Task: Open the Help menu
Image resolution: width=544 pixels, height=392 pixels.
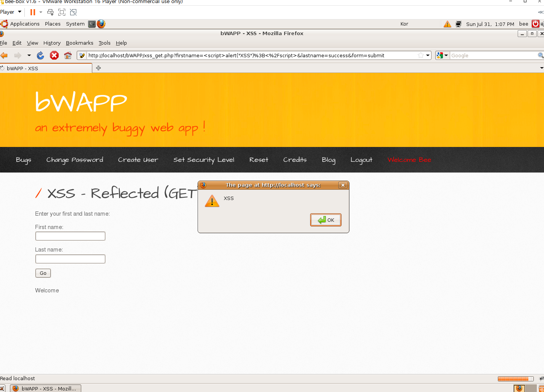Action: tap(121, 43)
